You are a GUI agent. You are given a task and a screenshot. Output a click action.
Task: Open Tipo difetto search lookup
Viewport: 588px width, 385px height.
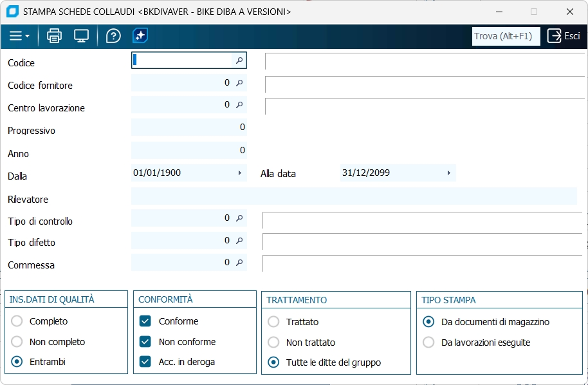point(239,241)
